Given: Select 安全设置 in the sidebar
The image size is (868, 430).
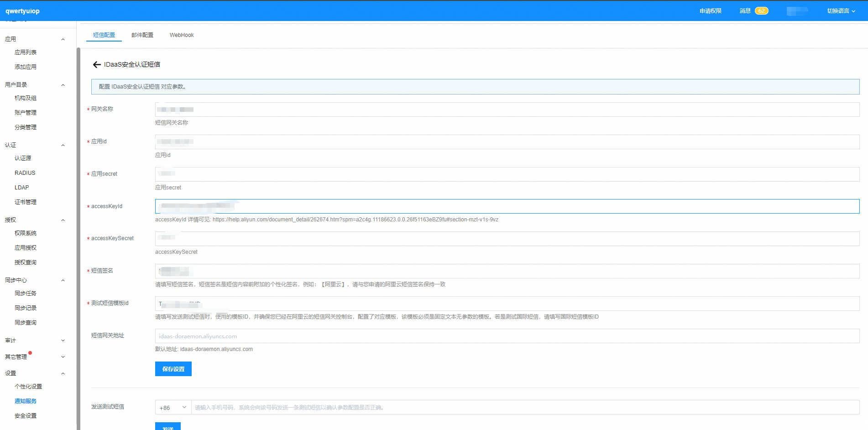Looking at the screenshot, I should point(26,416).
